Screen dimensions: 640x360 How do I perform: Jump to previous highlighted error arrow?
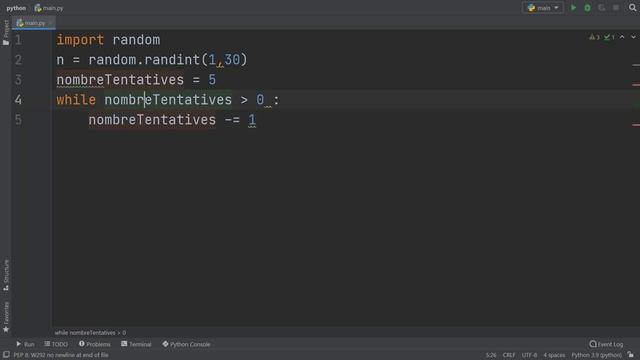coord(622,37)
